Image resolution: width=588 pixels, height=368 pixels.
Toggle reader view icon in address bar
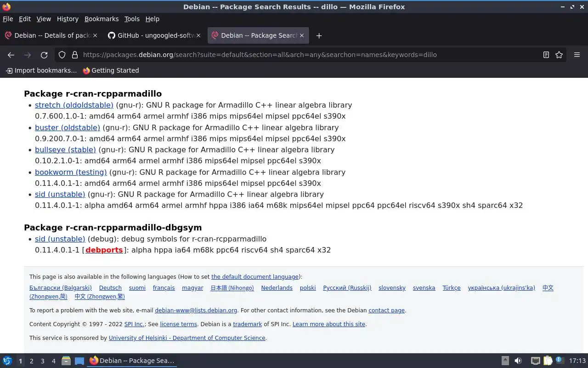pyautogui.click(x=546, y=55)
